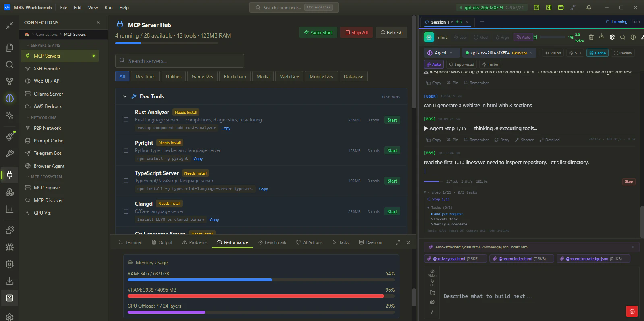Image resolution: width=644 pixels, height=321 pixels.
Task: Click the export download icon in chat toolbar
Action: click(x=602, y=37)
